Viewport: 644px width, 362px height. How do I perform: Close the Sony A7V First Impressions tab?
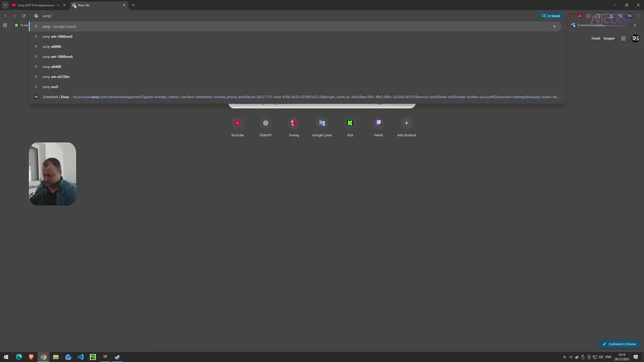click(64, 5)
